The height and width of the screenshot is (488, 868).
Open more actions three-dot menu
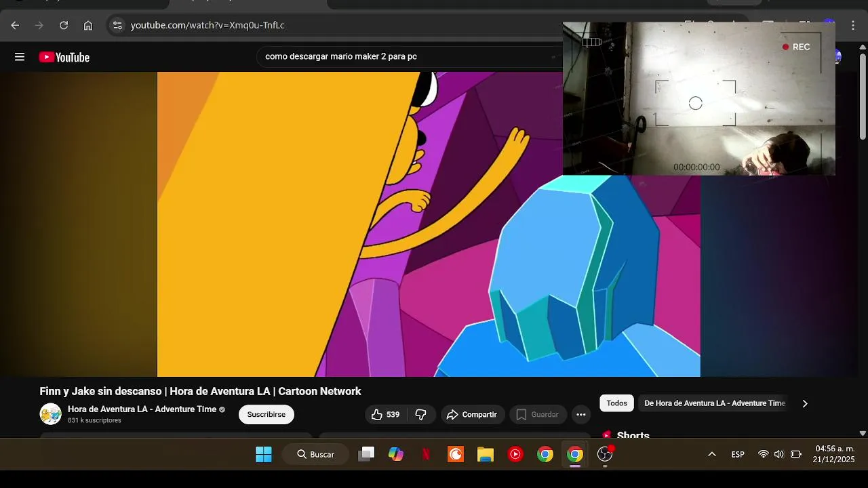pyautogui.click(x=581, y=414)
